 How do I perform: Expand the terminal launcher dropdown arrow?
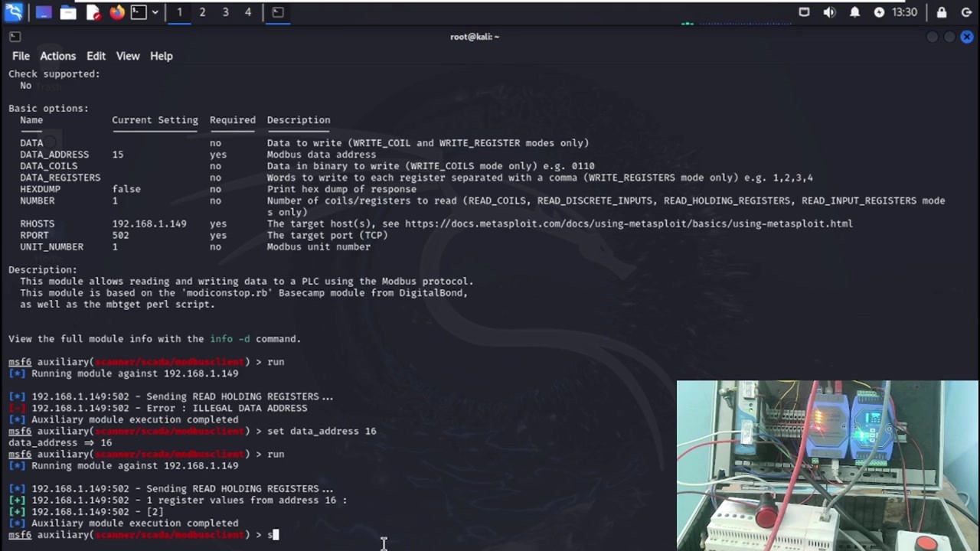click(x=155, y=12)
